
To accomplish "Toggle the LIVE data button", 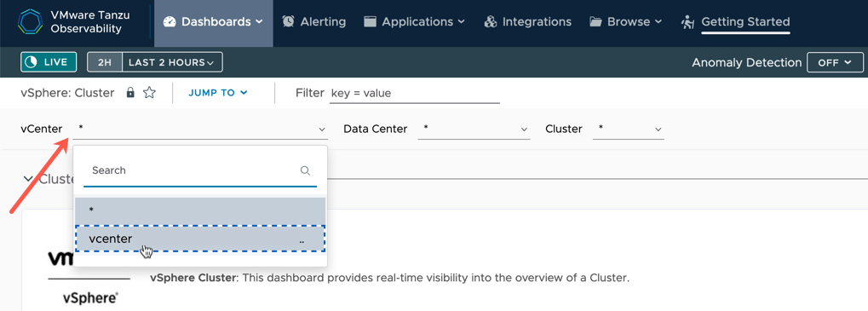I will pos(49,62).
